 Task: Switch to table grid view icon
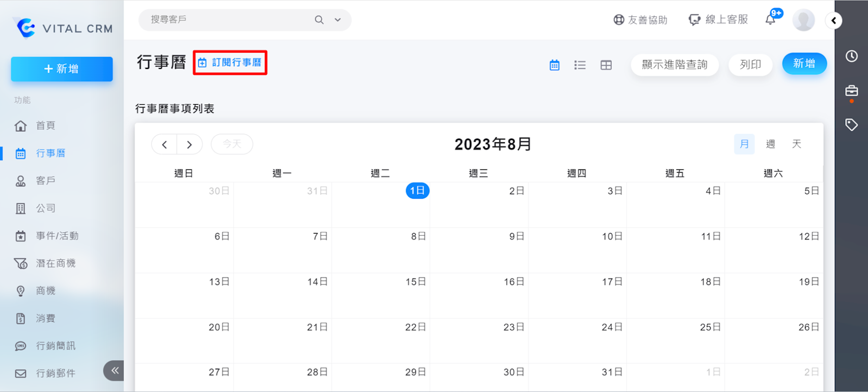click(x=606, y=65)
